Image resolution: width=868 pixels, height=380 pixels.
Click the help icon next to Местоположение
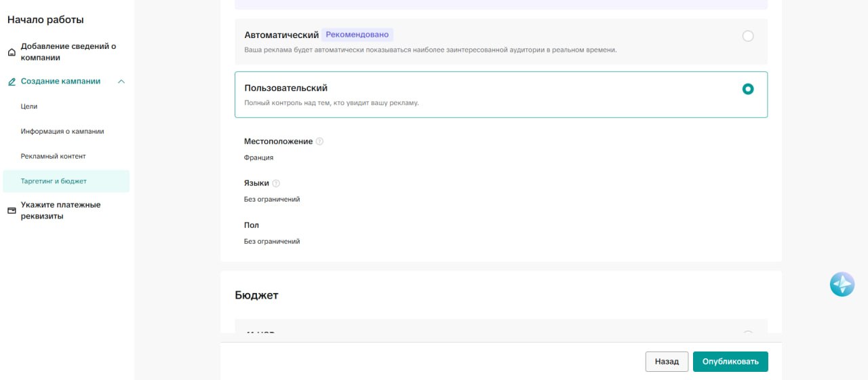320,142
